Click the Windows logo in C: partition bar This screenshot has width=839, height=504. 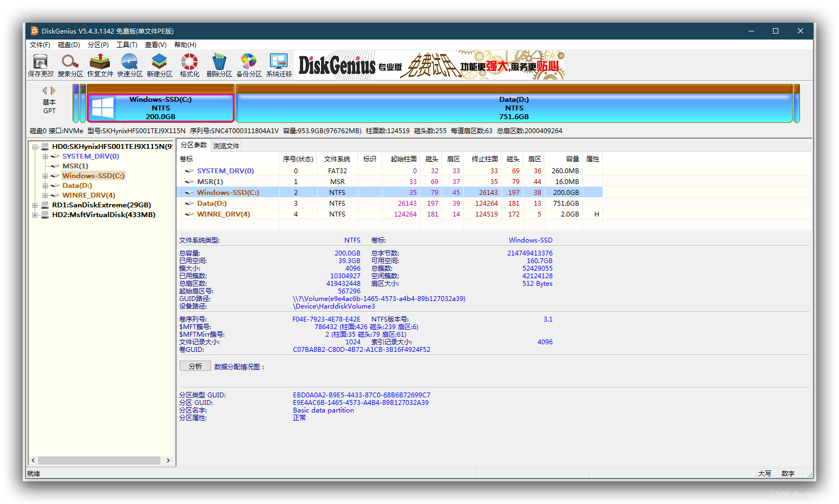tap(103, 107)
